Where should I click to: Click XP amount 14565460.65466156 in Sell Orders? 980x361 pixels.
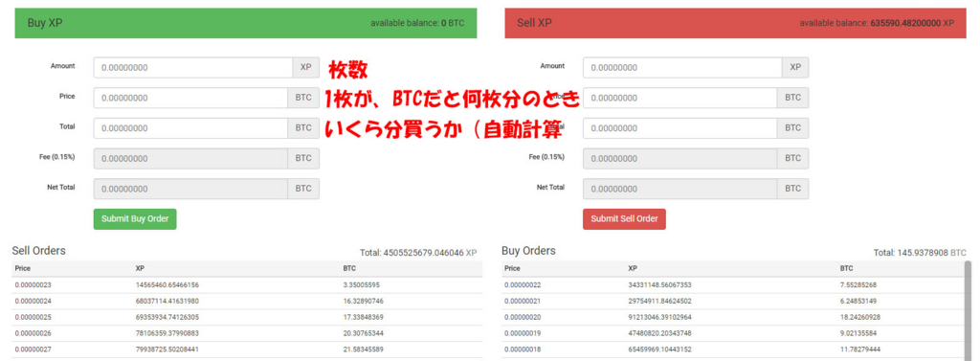coord(167,284)
